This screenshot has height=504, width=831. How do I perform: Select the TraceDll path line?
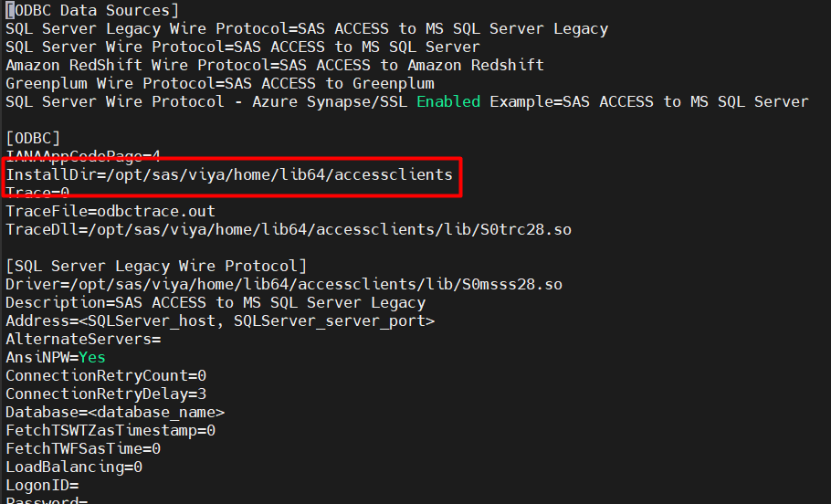[289, 229]
